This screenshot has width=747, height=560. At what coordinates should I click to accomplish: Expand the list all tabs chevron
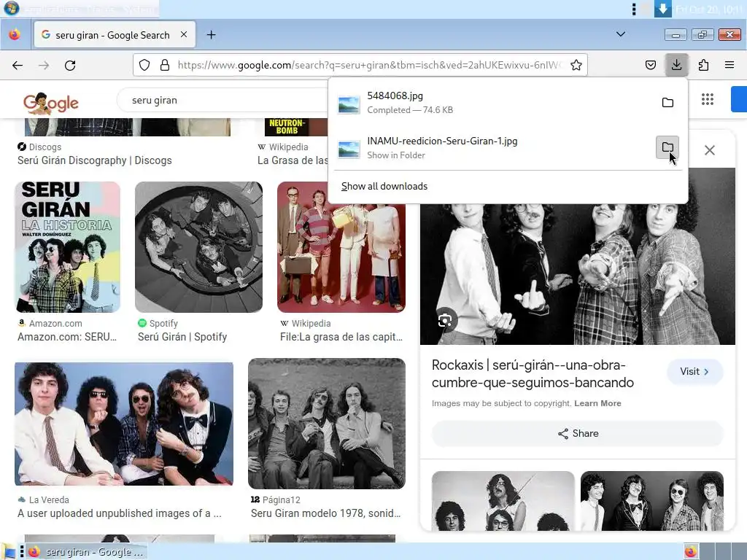coord(620,34)
